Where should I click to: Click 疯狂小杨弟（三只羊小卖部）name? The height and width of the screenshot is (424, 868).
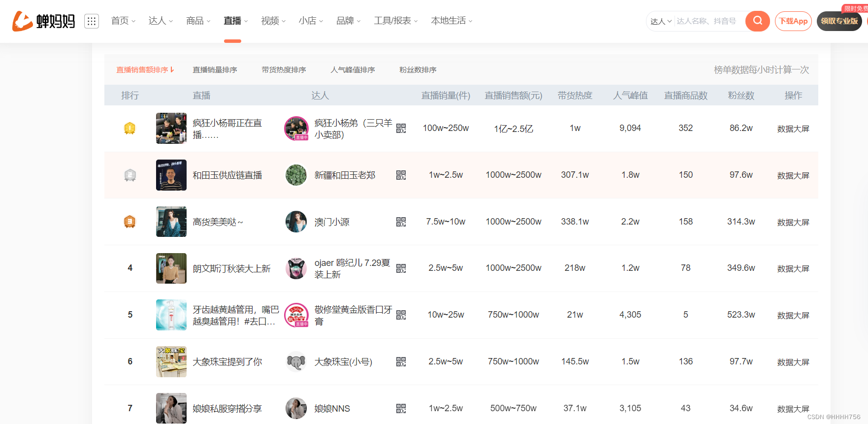[x=353, y=129]
